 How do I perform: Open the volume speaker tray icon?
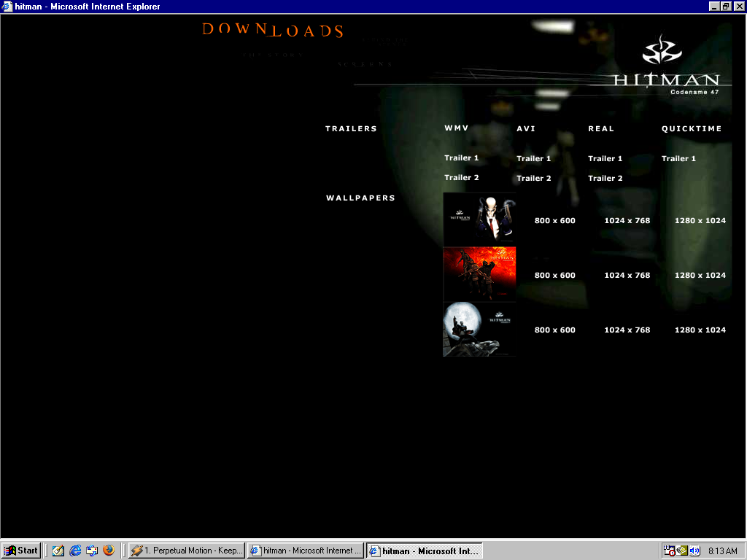[694, 551]
